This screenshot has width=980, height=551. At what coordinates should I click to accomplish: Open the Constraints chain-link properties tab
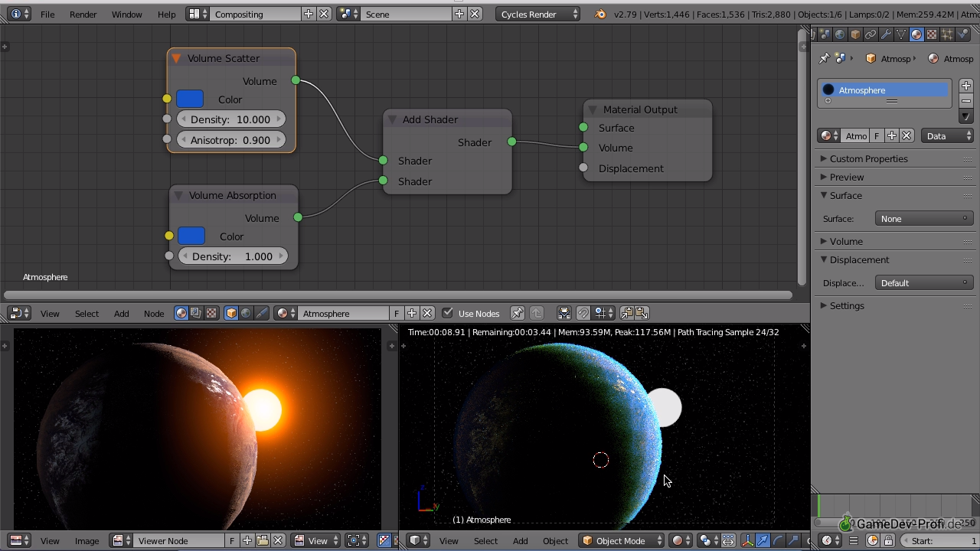point(871,34)
